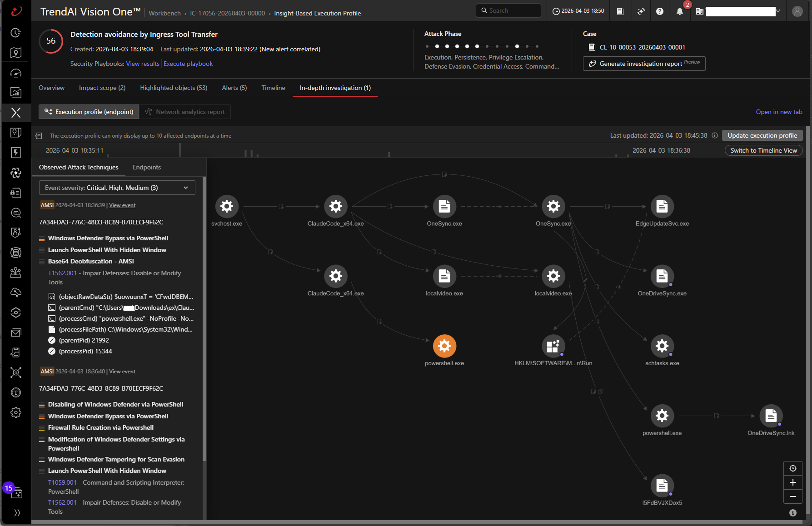Select the schtasks.exe process node
The height and width of the screenshot is (526, 812).
pos(662,346)
